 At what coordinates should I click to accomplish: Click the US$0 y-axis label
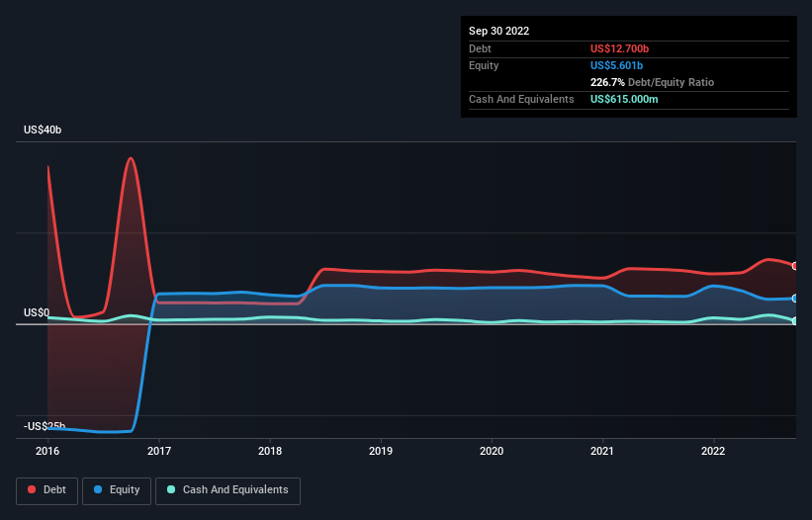(x=37, y=312)
